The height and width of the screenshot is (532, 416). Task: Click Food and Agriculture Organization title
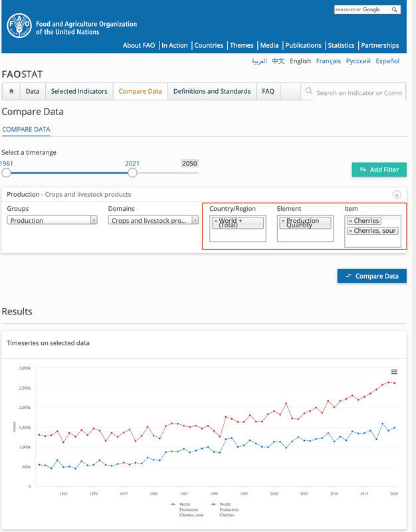point(86,28)
